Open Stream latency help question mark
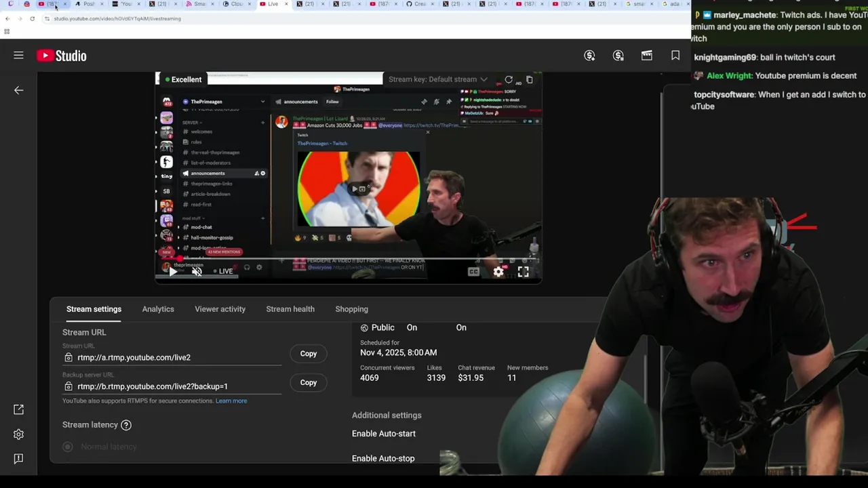868x488 pixels. click(126, 425)
